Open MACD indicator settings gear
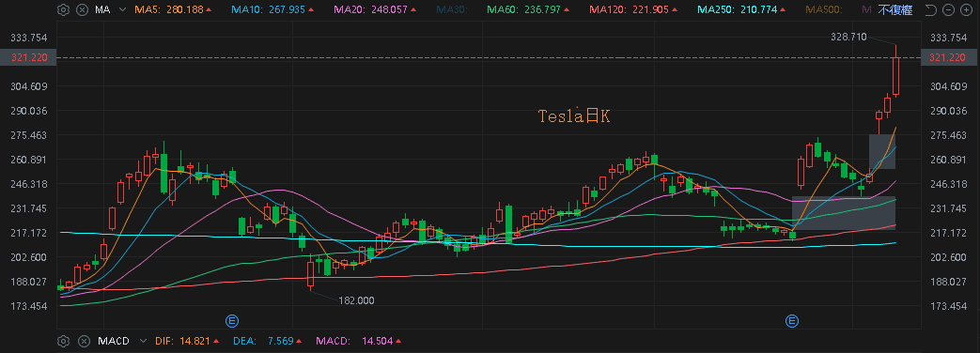Viewport: 980px width, 353px height. (x=63, y=341)
